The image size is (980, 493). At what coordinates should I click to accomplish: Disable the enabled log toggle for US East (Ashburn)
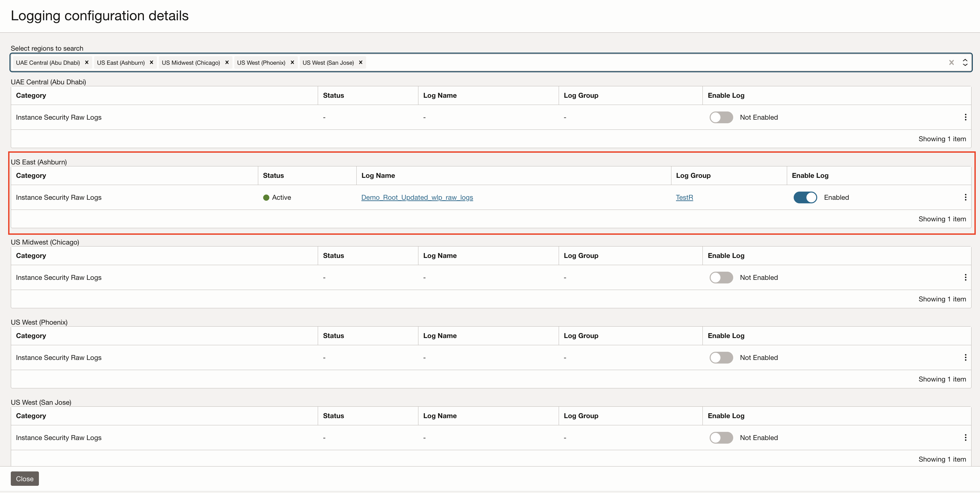pyautogui.click(x=805, y=197)
